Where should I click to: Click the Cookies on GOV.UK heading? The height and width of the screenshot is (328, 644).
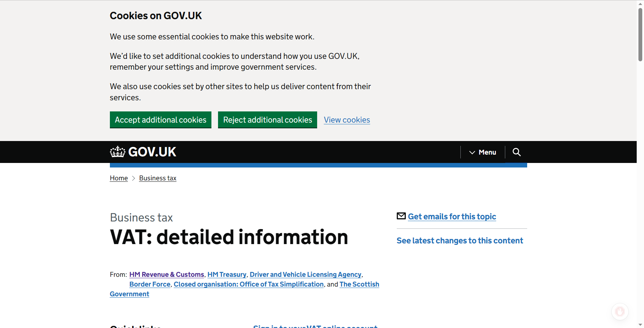155,16
